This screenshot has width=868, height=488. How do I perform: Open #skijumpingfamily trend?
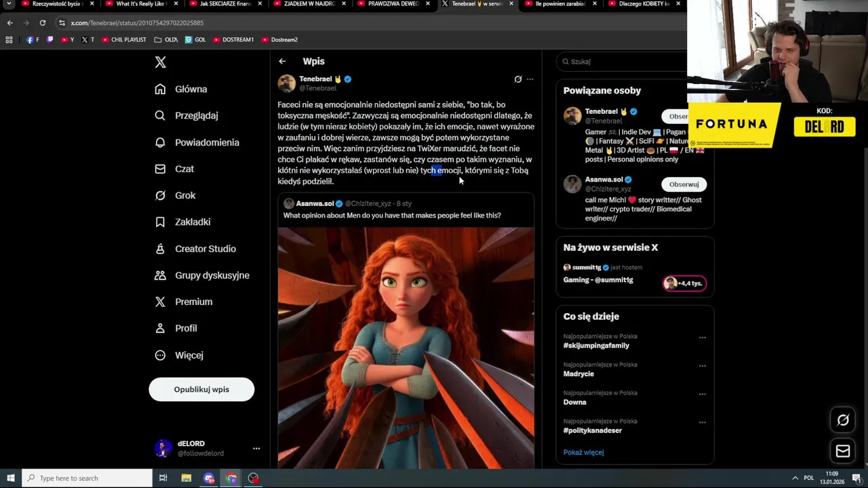pos(596,346)
